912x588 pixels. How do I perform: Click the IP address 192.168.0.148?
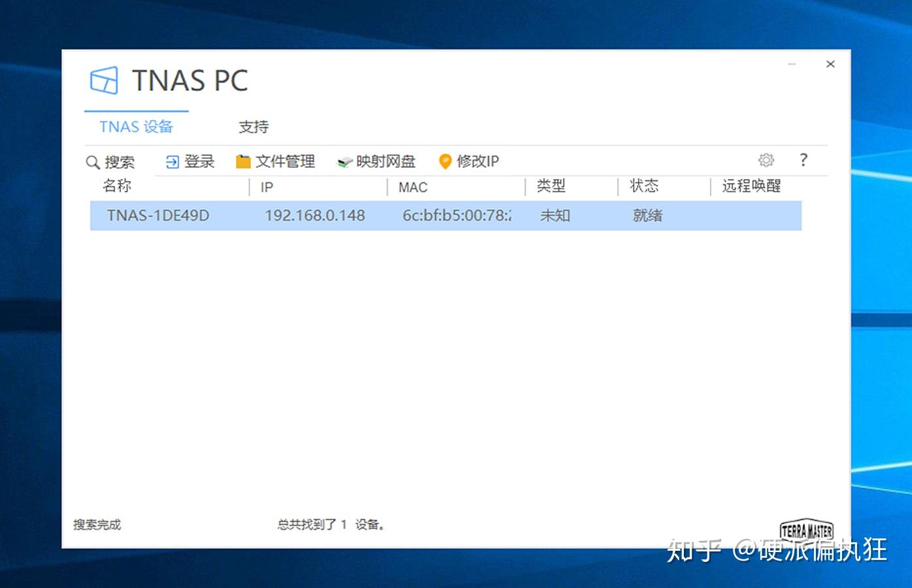click(x=315, y=216)
